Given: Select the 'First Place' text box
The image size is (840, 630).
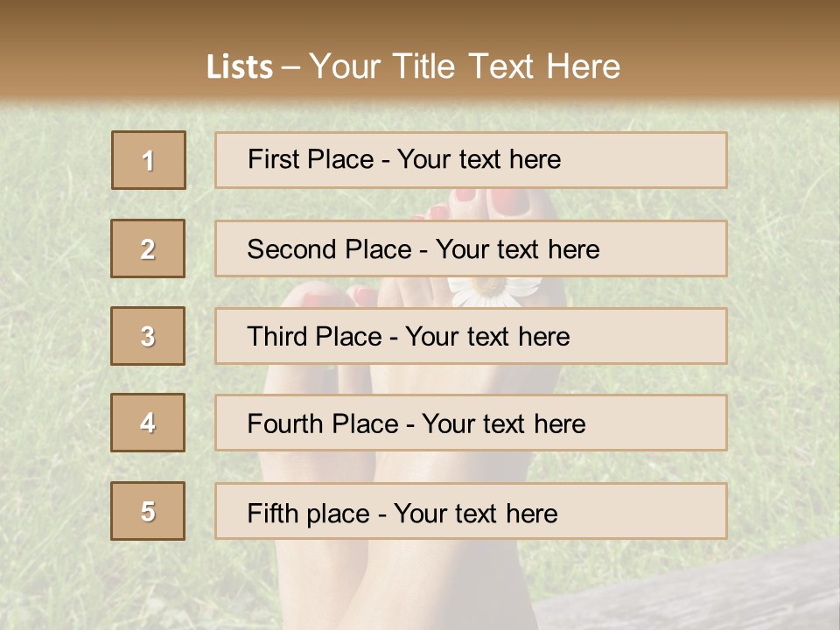Looking at the screenshot, I should tap(471, 160).
